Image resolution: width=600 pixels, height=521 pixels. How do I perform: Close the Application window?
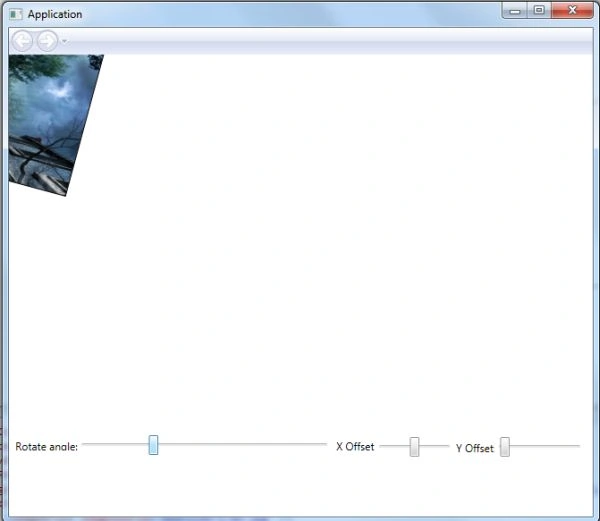[572, 10]
